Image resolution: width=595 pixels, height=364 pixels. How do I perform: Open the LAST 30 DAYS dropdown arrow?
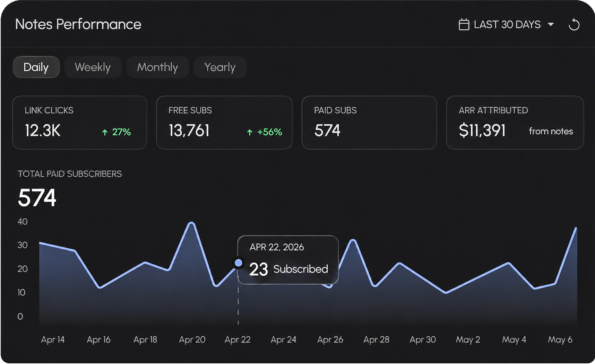pyautogui.click(x=551, y=25)
